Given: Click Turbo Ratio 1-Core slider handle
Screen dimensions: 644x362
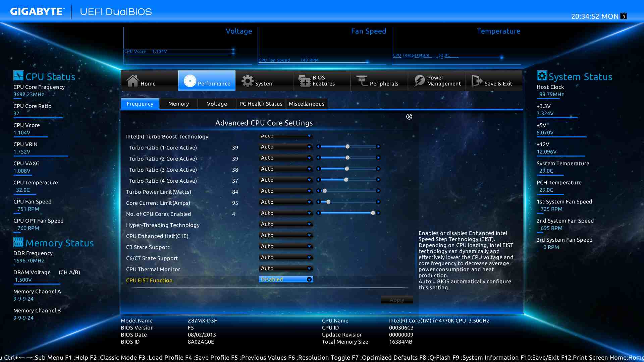Looking at the screenshot, I should click(347, 147).
